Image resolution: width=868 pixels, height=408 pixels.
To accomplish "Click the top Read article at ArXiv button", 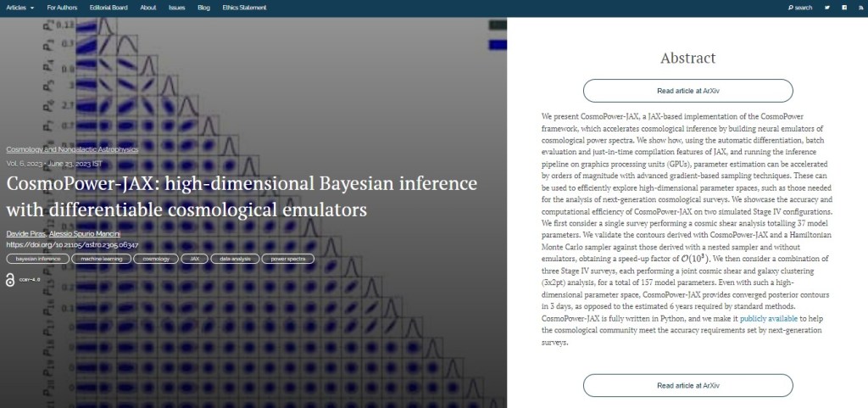I will point(687,91).
